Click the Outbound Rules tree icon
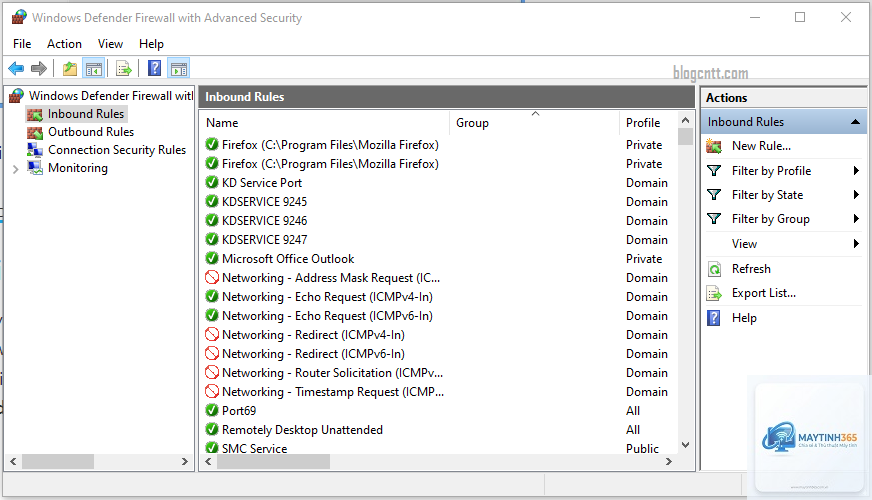 tap(35, 132)
